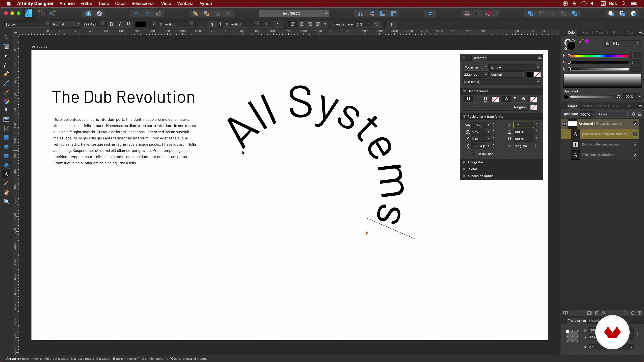Select the Pencil tool
644x362 pixels.
tap(6, 83)
